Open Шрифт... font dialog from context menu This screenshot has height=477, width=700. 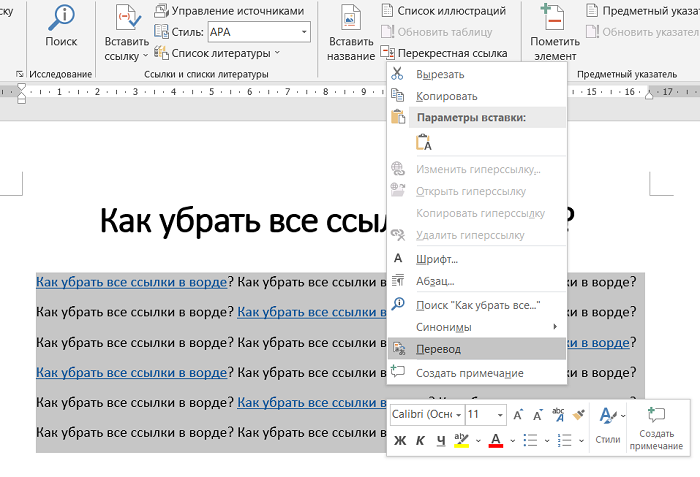(477, 259)
